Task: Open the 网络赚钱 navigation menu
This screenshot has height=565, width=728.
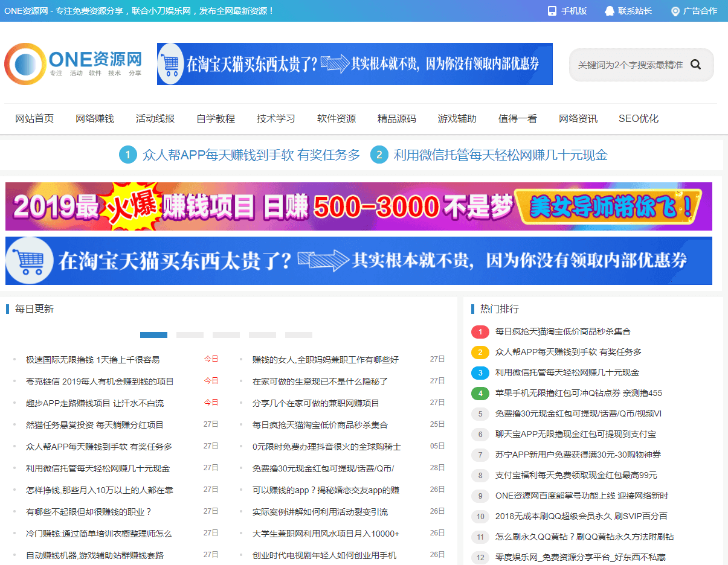Action: pyautogui.click(x=94, y=118)
